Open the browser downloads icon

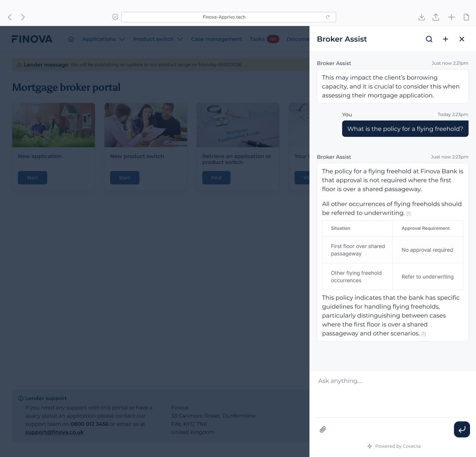422,17
